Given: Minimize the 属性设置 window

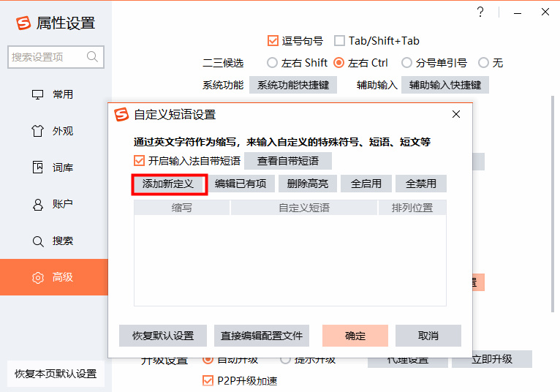Looking at the screenshot, I should 518,12.
